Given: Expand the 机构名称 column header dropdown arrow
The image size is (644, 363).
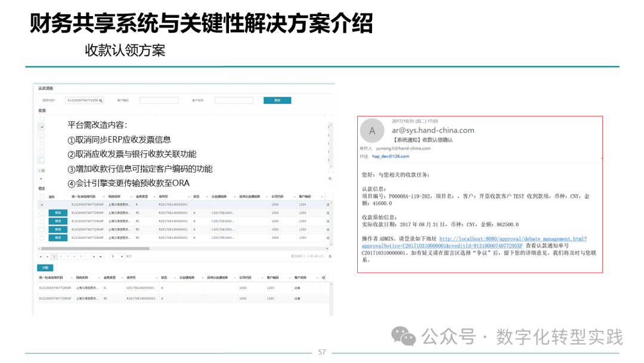Looking at the screenshot, I should [131, 196].
